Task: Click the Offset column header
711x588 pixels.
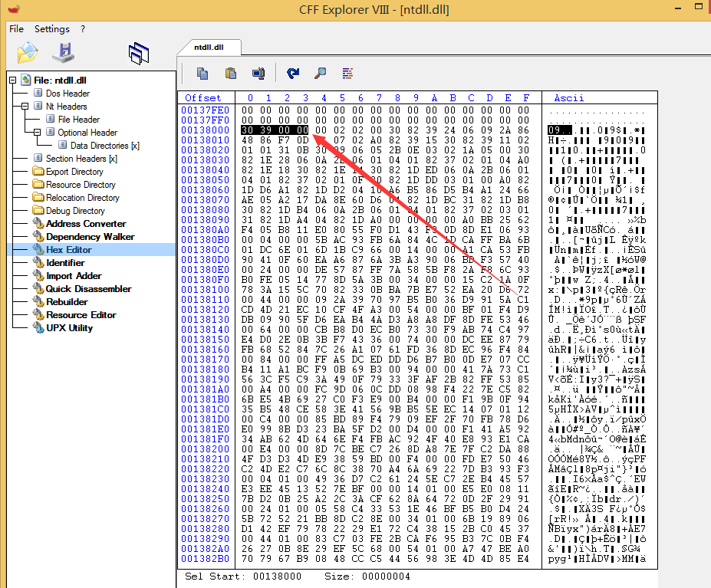Action: pyautogui.click(x=203, y=98)
